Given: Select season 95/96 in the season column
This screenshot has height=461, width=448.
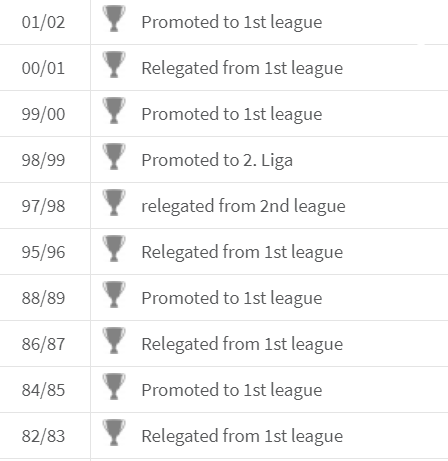Looking at the screenshot, I should pyautogui.click(x=43, y=252).
